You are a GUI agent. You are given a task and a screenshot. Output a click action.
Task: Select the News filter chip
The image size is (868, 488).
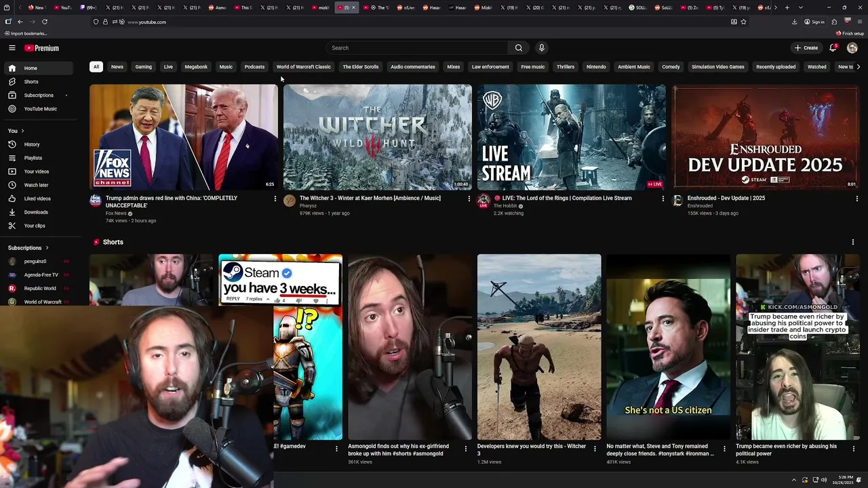coord(117,67)
